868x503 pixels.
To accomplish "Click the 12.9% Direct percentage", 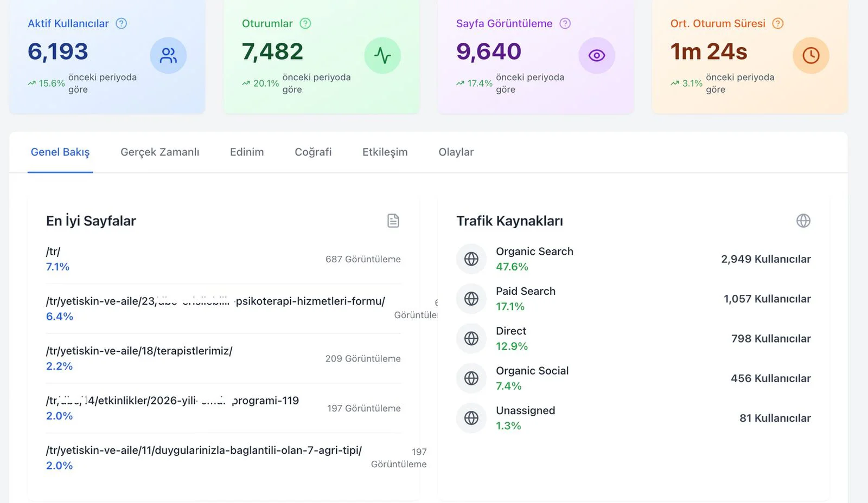I will tap(512, 346).
